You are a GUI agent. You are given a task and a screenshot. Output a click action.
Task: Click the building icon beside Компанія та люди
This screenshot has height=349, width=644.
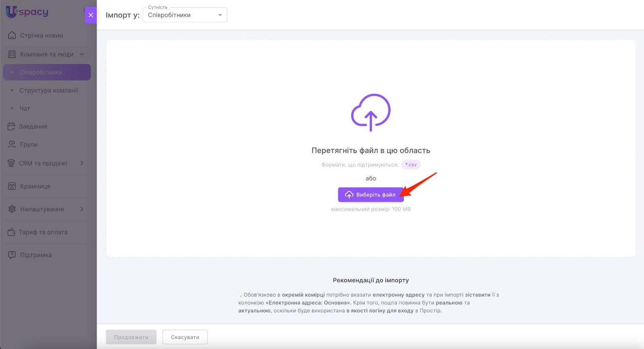pos(12,54)
